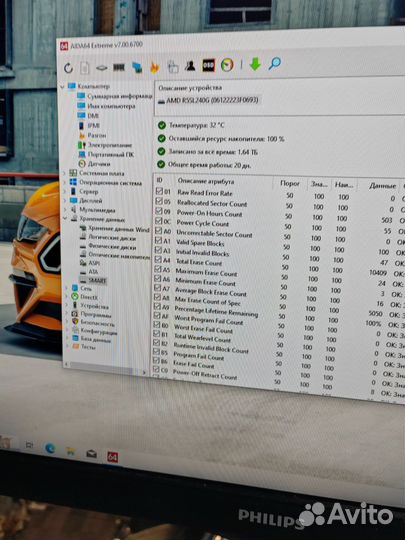Select Датчики tree item
This screenshot has width=405, height=540.
point(98,164)
